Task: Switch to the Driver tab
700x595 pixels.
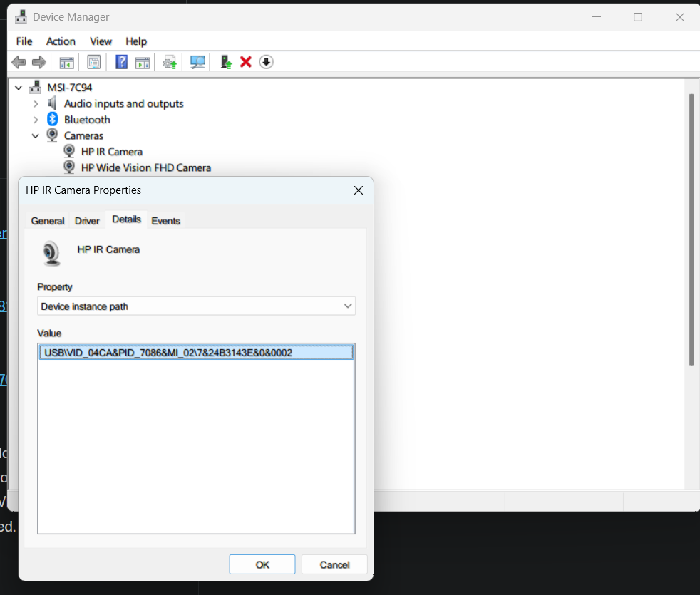Action: 87,221
